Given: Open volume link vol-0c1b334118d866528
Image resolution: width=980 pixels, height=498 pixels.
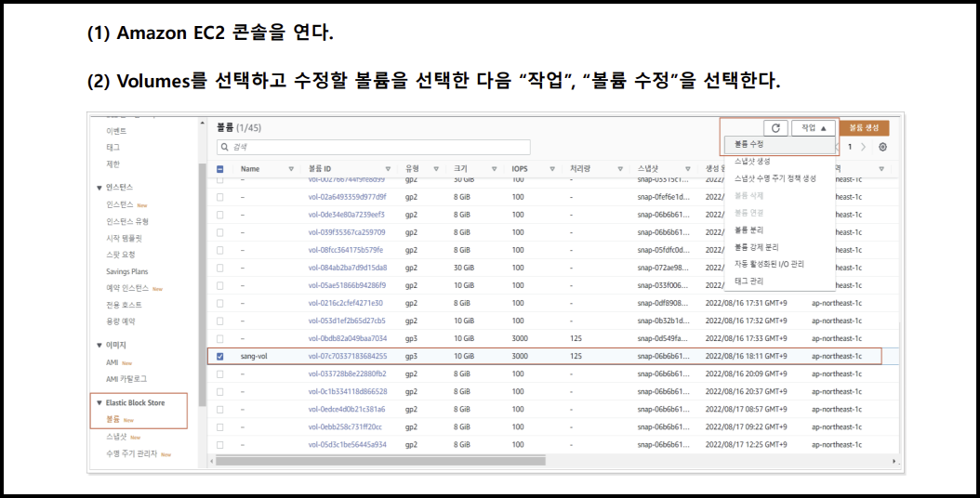Looking at the screenshot, I should (348, 392).
